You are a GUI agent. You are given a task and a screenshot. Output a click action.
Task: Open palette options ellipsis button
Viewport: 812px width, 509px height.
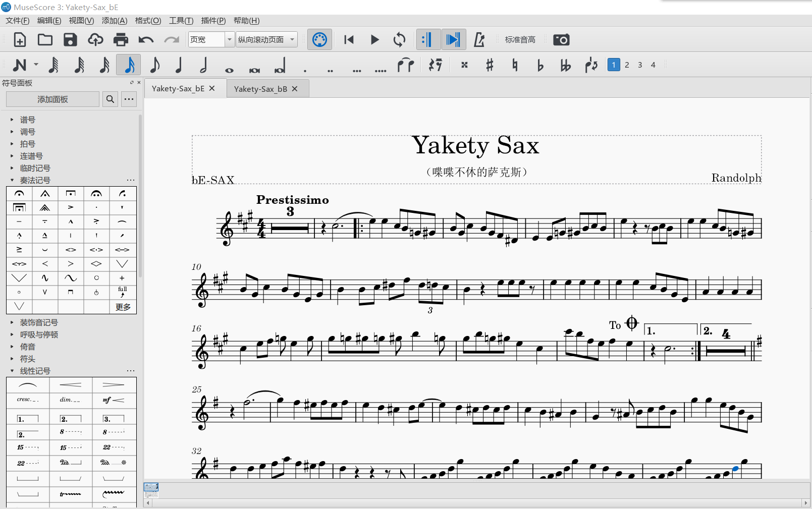[129, 99]
